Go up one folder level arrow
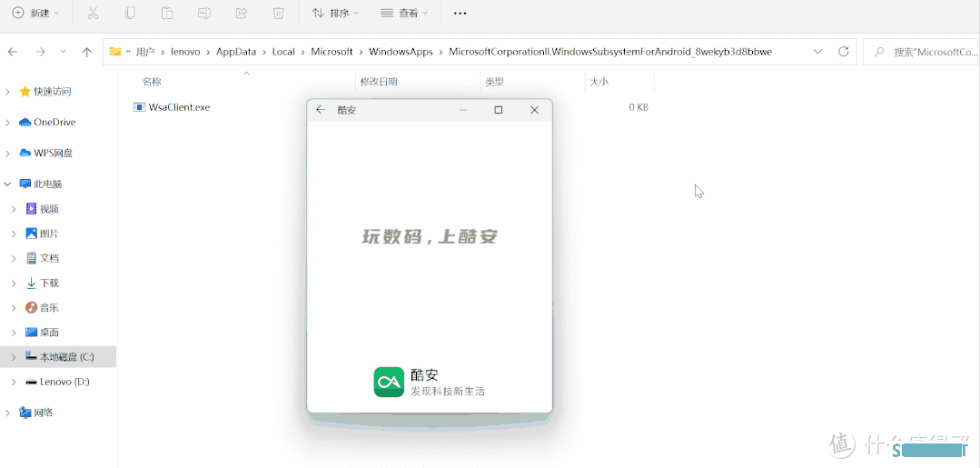This screenshot has height=468, width=980. point(87,52)
